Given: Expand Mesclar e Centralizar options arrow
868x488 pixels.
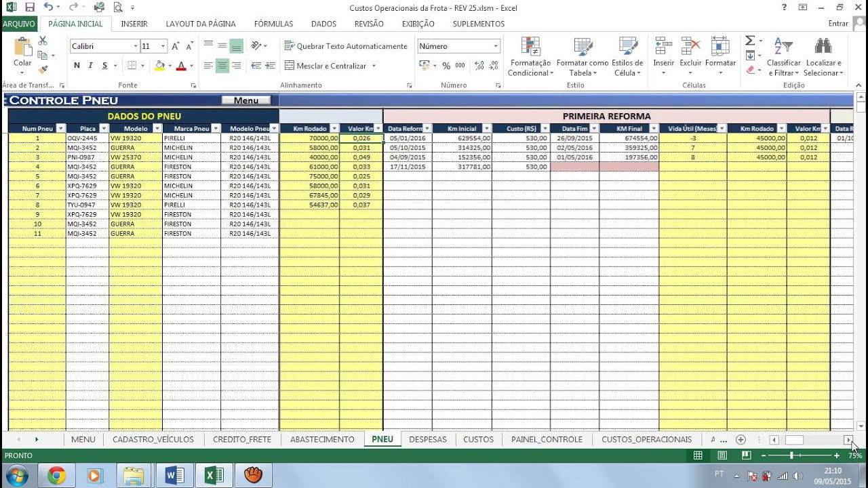Looking at the screenshot, I should pyautogui.click(x=374, y=66).
